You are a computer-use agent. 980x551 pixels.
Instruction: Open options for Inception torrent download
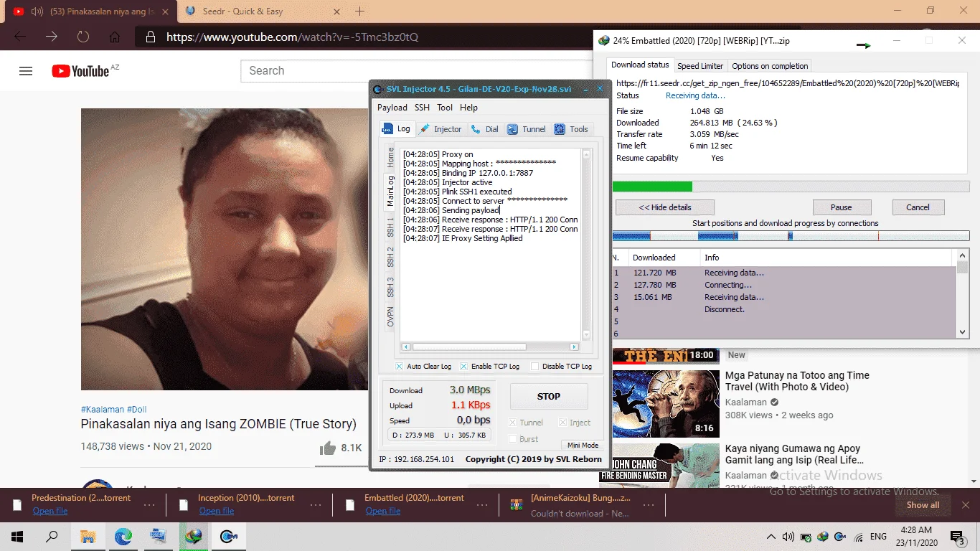(x=316, y=505)
